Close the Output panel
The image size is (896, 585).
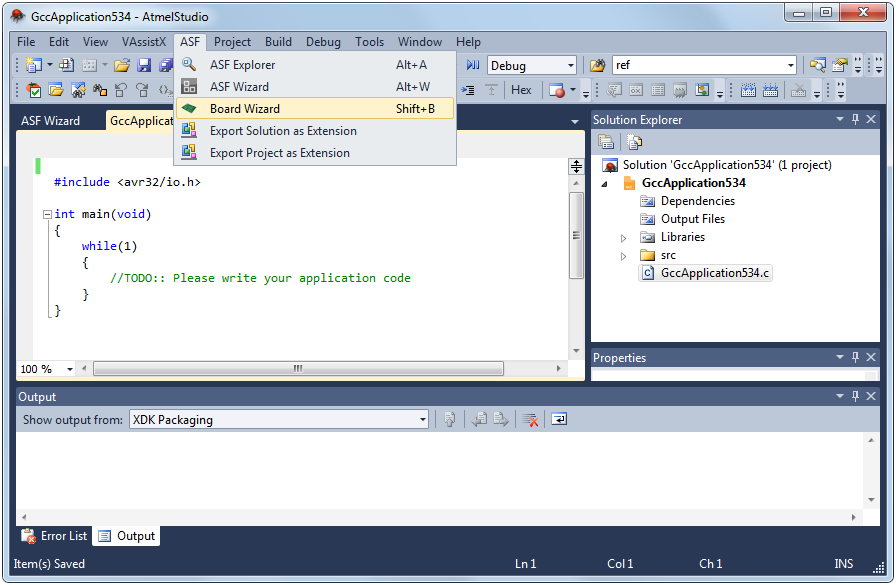871,396
